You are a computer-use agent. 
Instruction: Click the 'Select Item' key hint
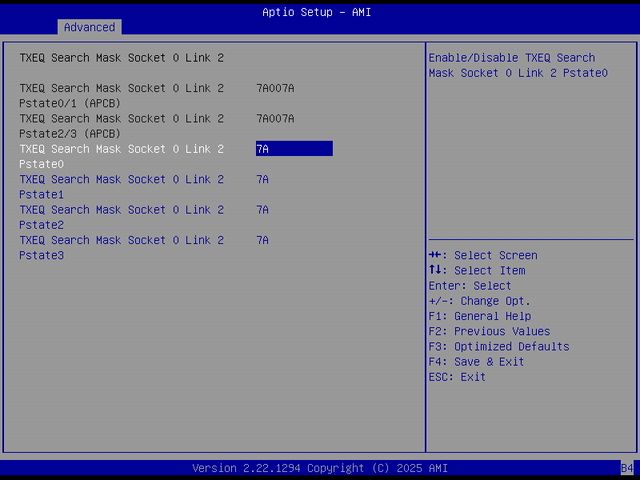point(477,270)
